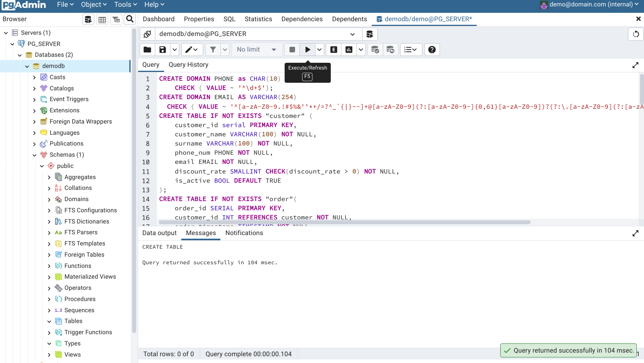The width and height of the screenshot is (644, 363).
Task: Open the Help menu
Action: click(154, 5)
